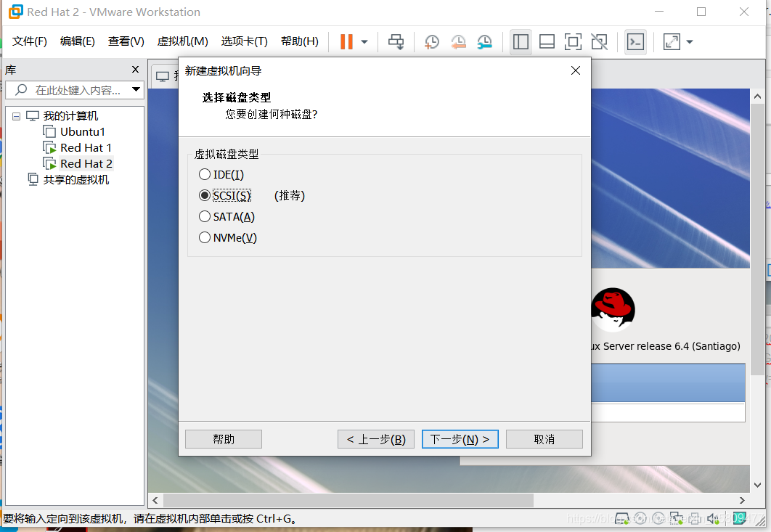Image resolution: width=771 pixels, height=532 pixels.
Task: Open the snapshot manager wrench clock icon
Action: coord(484,42)
